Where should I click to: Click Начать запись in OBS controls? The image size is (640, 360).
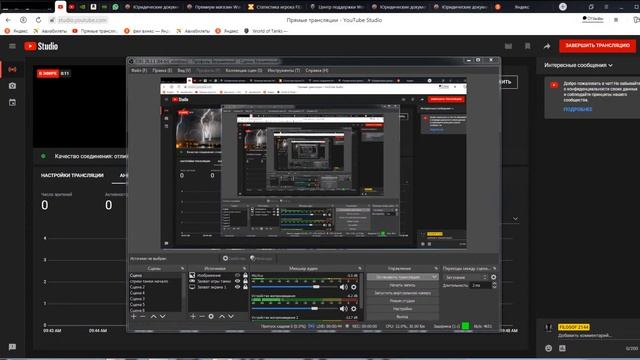[x=402, y=285]
